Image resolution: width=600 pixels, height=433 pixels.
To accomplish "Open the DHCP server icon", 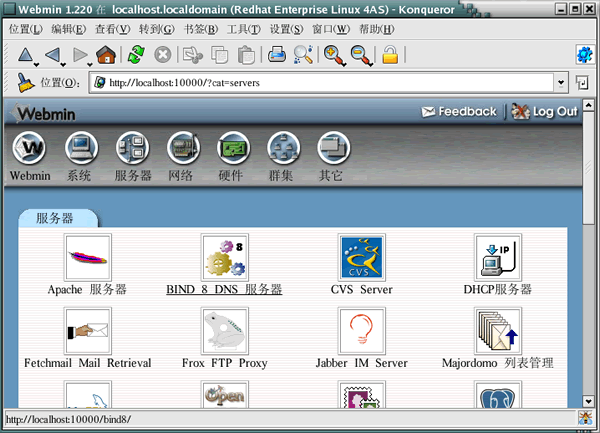I will [498, 257].
